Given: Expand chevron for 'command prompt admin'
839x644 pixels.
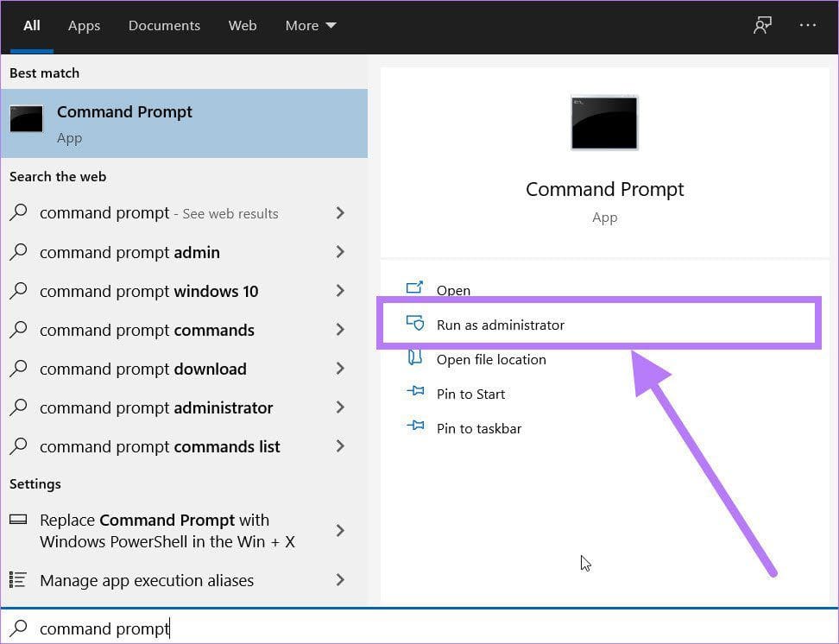Looking at the screenshot, I should (x=340, y=251).
